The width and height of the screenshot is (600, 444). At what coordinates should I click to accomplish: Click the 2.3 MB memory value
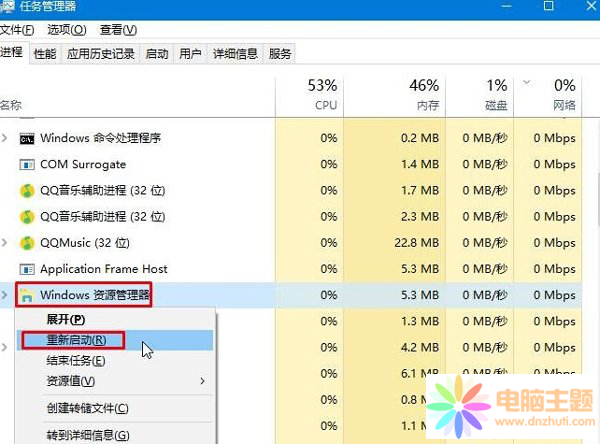pyautogui.click(x=420, y=217)
